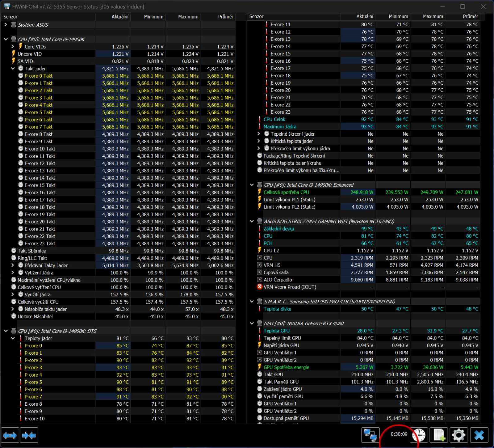Viewport: 494px width, 448px height.
Task: Click the E-core 8 Takt clock icon
Action: click(x=21, y=134)
